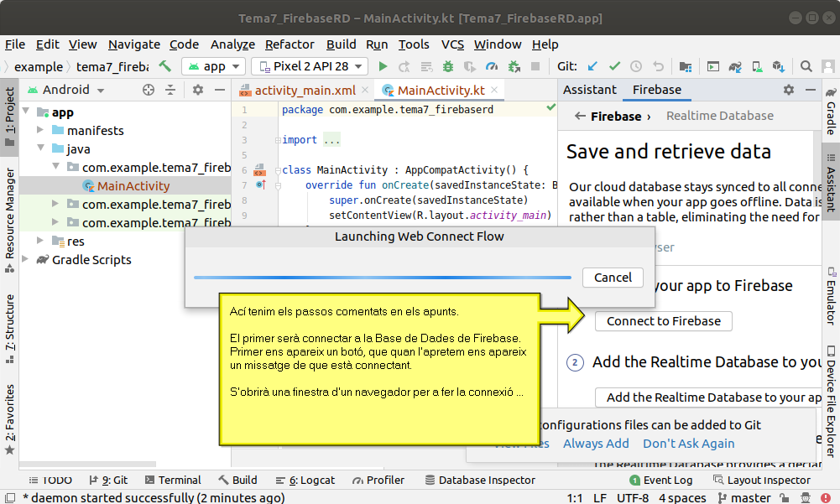
Task: Open the Structure side panel
Action: [9, 329]
